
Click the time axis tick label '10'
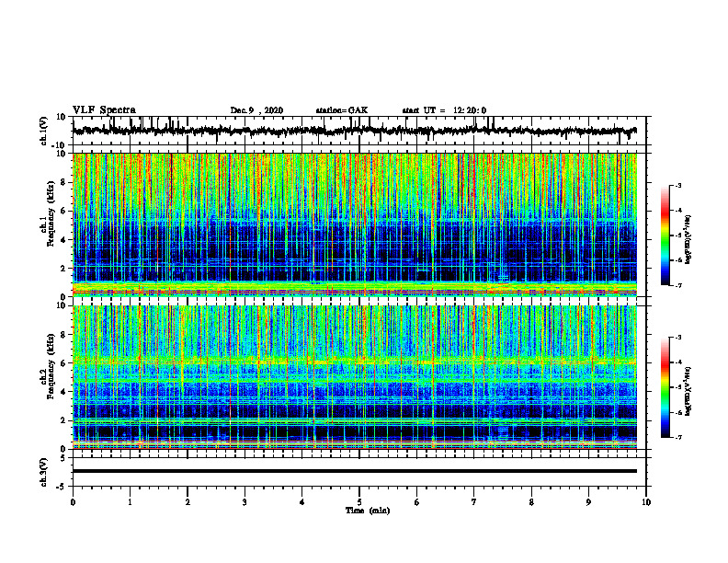[x=646, y=502]
